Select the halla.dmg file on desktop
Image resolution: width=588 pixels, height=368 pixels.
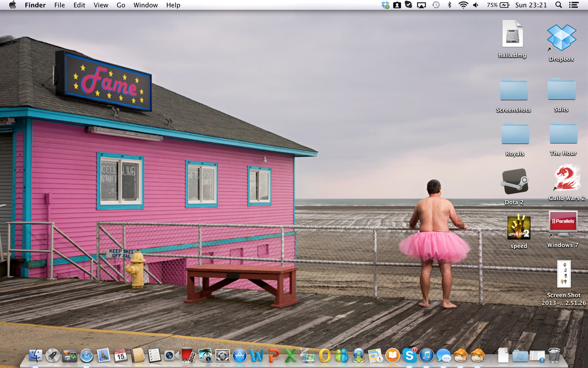[x=512, y=34]
